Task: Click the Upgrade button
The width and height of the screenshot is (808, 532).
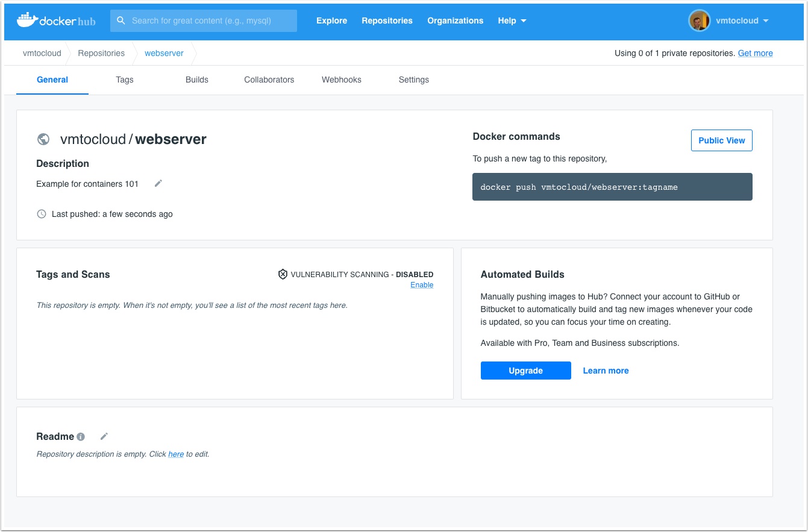Action: (x=526, y=371)
